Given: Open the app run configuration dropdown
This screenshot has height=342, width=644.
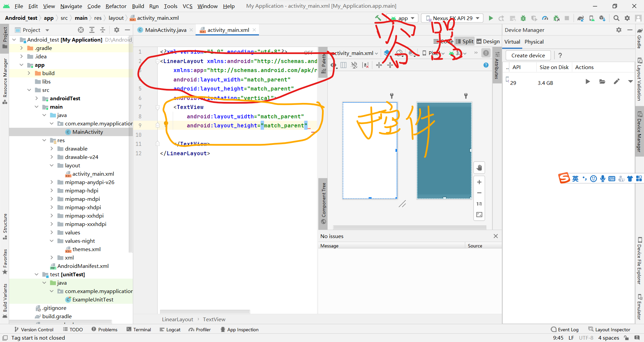Looking at the screenshot, I should (402, 18).
